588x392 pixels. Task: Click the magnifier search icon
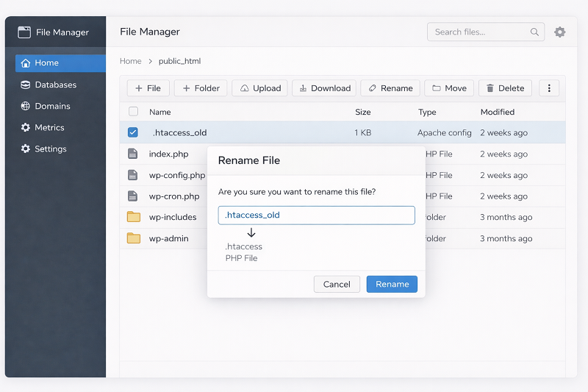pyautogui.click(x=534, y=32)
